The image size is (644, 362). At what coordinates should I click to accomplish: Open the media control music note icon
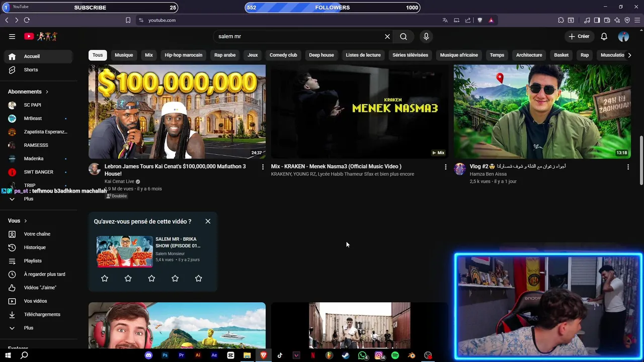click(x=587, y=20)
